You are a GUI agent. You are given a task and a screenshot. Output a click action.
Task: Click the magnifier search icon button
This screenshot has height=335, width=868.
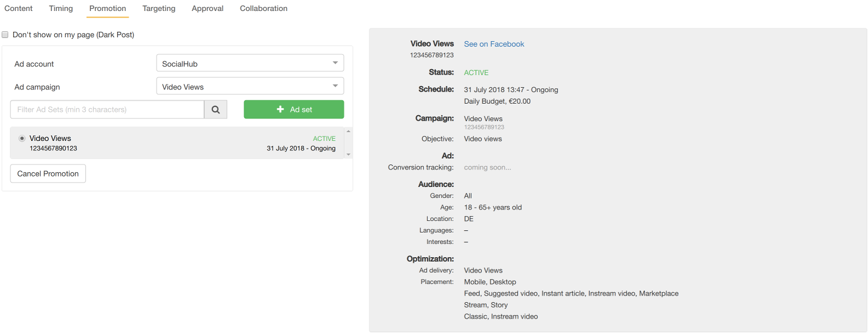pyautogui.click(x=216, y=110)
